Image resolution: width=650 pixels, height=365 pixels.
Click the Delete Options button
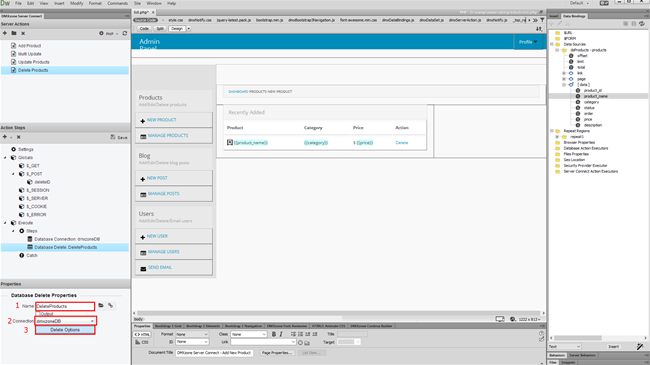[65, 330]
